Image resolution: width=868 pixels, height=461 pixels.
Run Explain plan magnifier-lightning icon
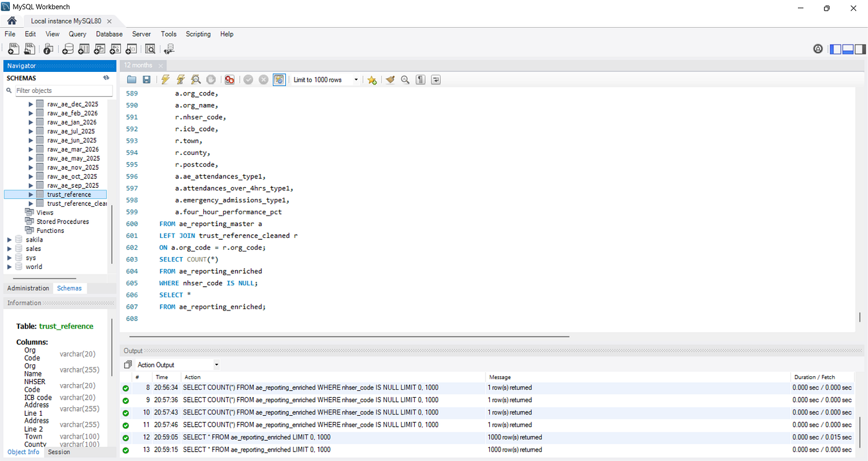click(x=196, y=80)
